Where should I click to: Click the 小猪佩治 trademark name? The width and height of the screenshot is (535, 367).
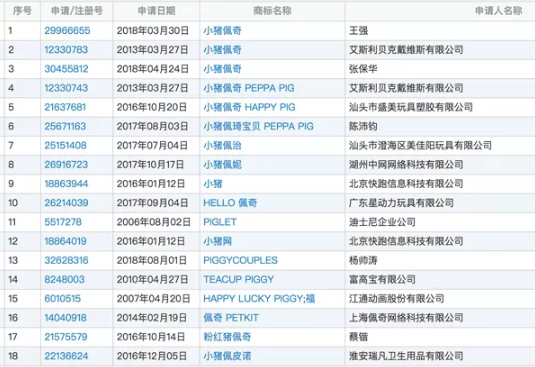tap(222, 146)
